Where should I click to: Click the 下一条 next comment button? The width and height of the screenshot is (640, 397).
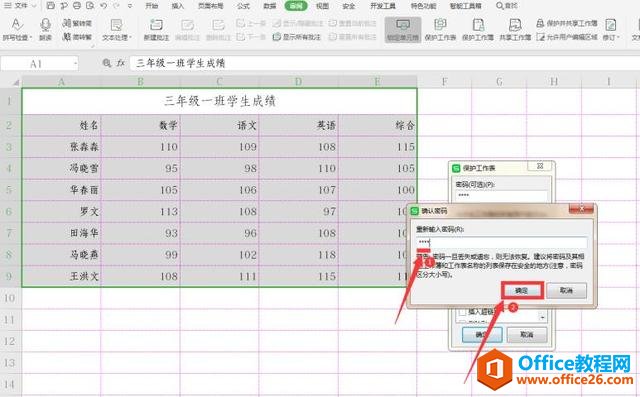click(x=251, y=37)
